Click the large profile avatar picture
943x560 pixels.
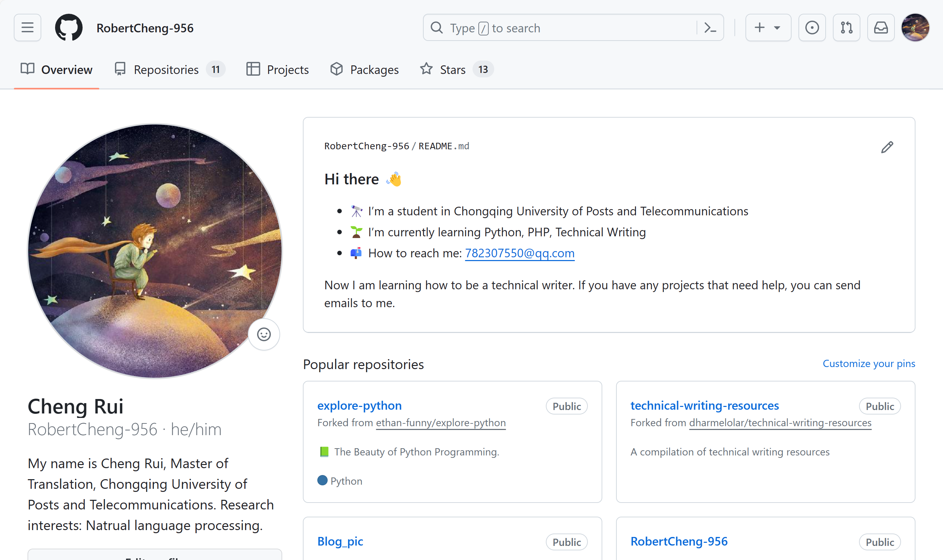click(155, 251)
